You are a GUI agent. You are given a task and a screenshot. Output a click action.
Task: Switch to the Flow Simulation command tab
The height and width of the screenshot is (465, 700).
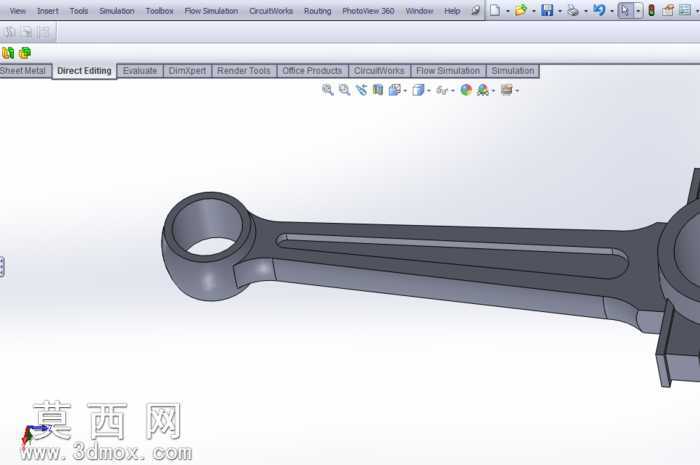tap(448, 71)
